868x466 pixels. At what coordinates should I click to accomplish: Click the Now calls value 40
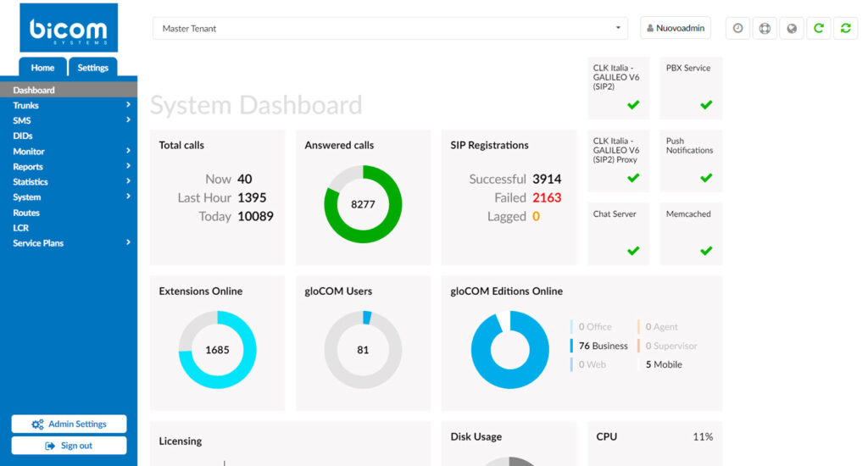coord(245,179)
